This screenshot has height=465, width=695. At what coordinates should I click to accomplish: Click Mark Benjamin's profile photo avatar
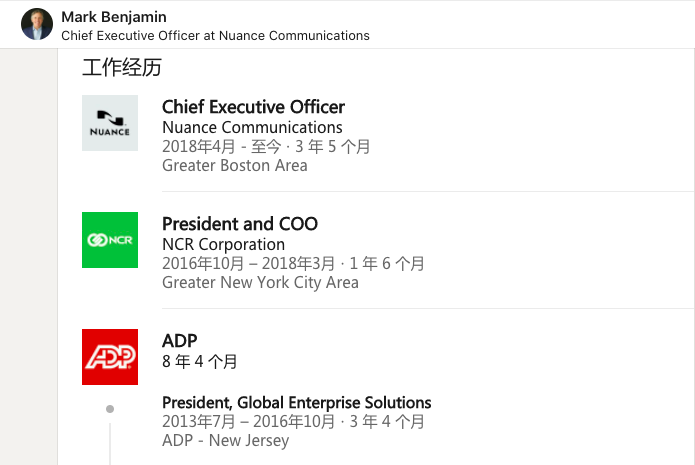pos(37,24)
